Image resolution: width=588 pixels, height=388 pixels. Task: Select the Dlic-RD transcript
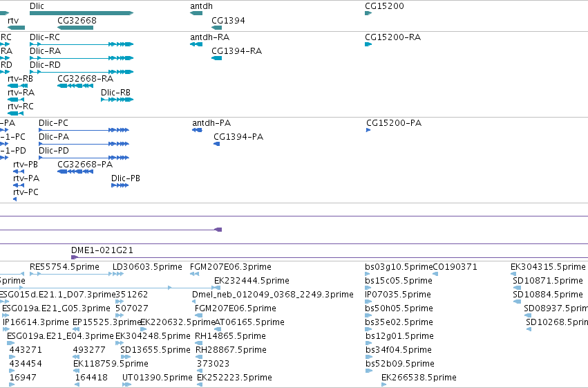[x=82, y=72]
